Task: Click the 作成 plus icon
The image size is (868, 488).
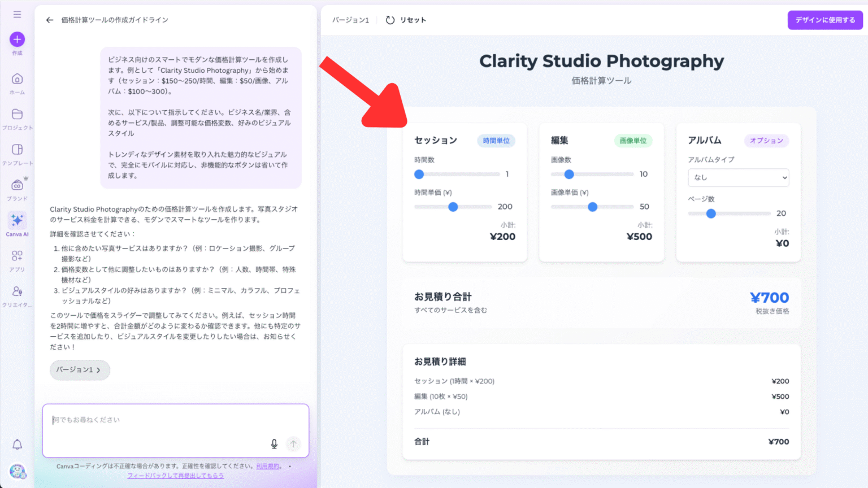Action: [17, 40]
